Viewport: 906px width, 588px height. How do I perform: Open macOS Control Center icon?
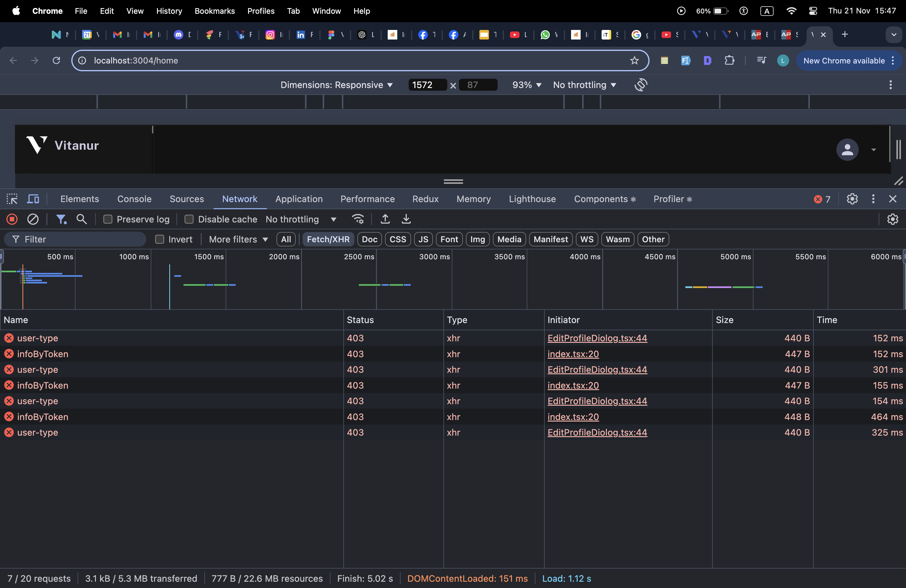[x=813, y=11]
